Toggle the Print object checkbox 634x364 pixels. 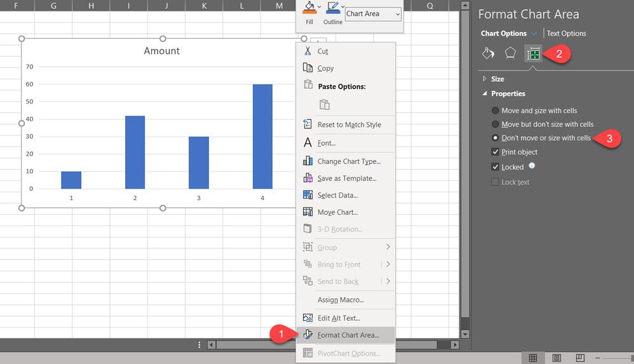495,152
